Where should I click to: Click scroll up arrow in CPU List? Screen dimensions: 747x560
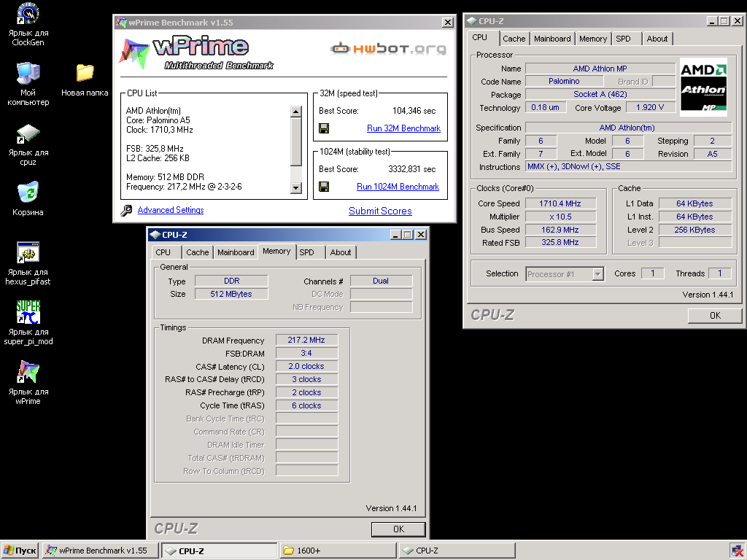pyautogui.click(x=296, y=112)
